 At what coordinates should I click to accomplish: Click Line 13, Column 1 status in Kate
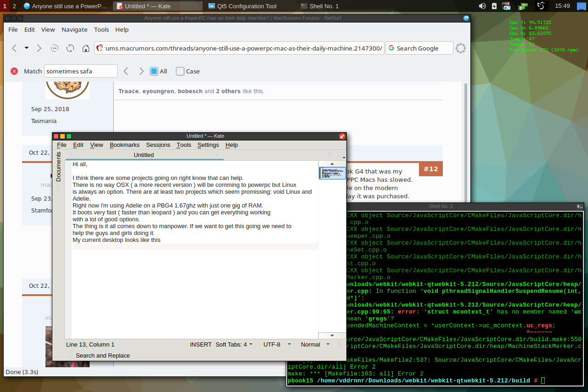pyautogui.click(x=90, y=344)
